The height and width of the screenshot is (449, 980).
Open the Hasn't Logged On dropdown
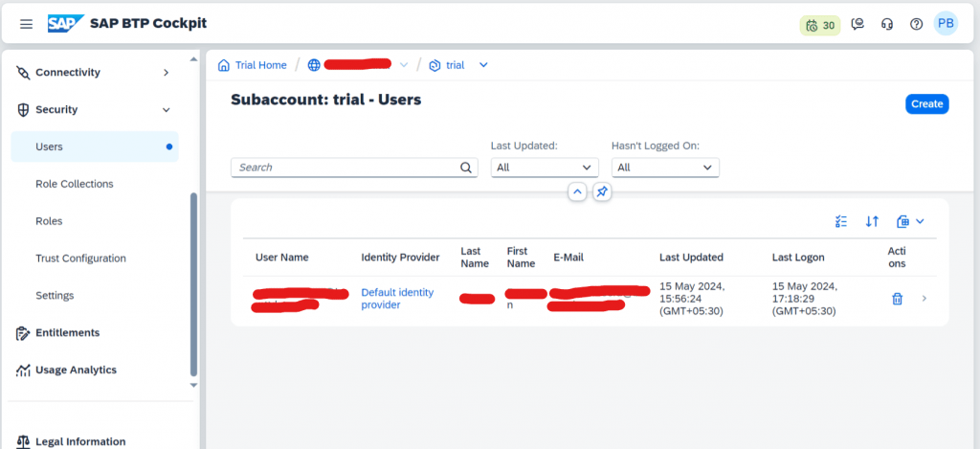[x=665, y=168]
